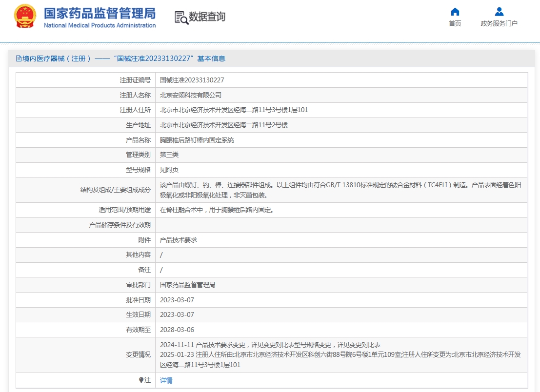Viewport: 540px width, 392px height.
Task: Click the 2025-01-23 address change record
Action: point(340,360)
